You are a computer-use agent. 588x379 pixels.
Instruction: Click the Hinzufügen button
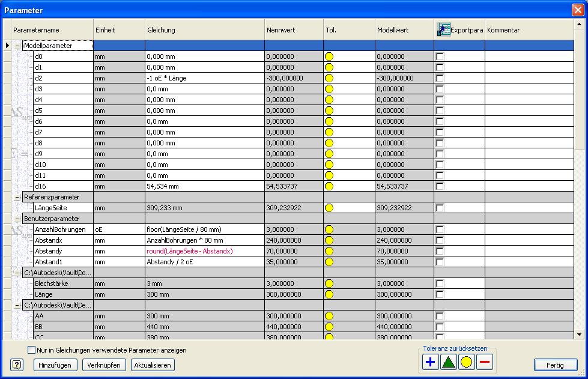55,365
